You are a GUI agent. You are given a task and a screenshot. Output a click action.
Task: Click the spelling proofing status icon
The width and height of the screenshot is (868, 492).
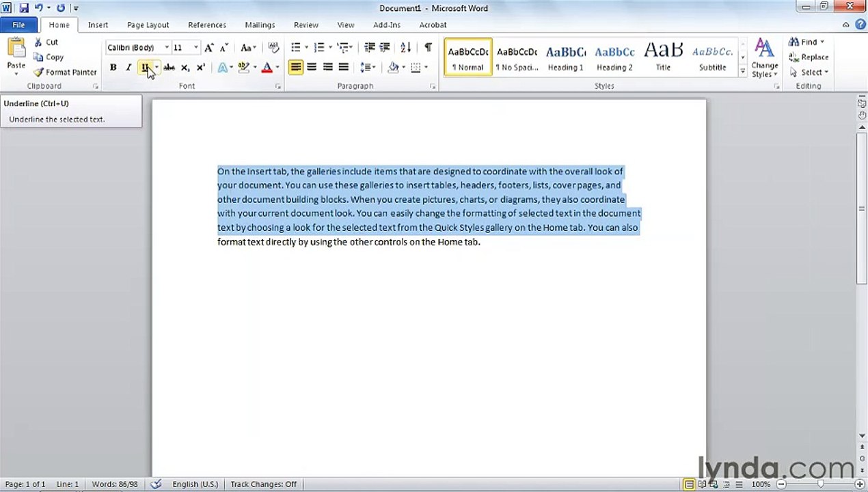pyautogui.click(x=156, y=484)
